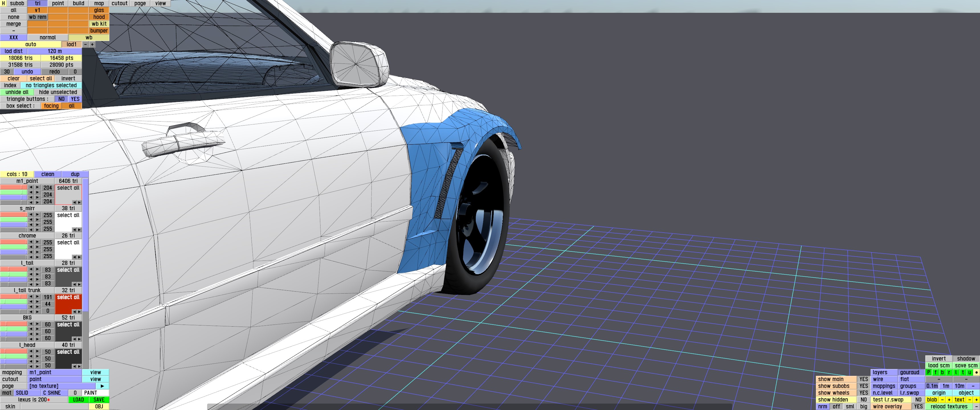Increase m1_paint red value with arrow
980x410 pixels.
(x=37, y=187)
